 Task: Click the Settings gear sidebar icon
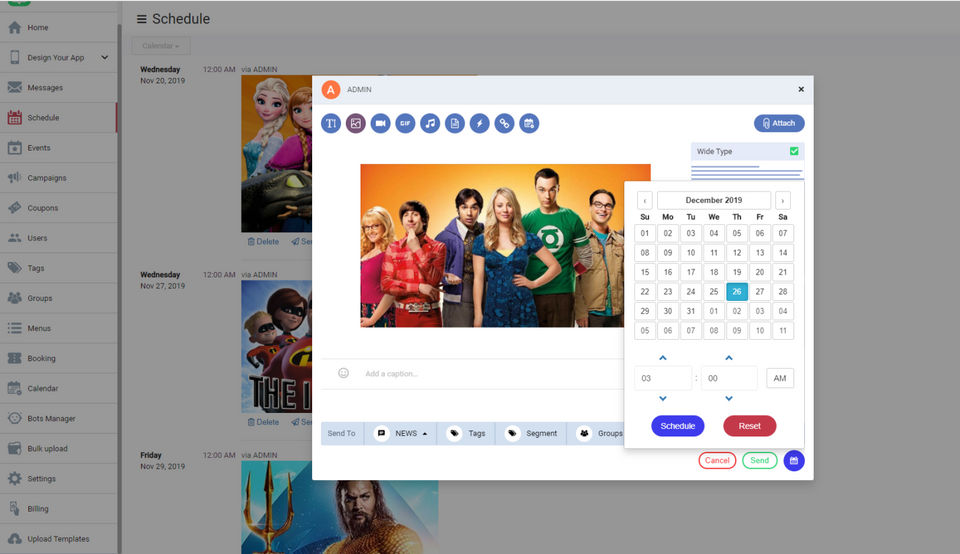15,478
